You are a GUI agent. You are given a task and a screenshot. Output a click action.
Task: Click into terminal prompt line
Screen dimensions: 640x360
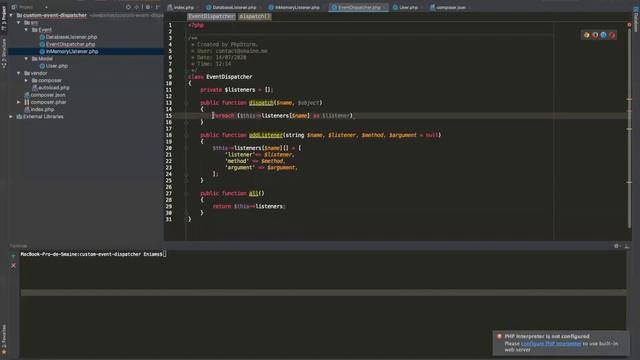93,254
